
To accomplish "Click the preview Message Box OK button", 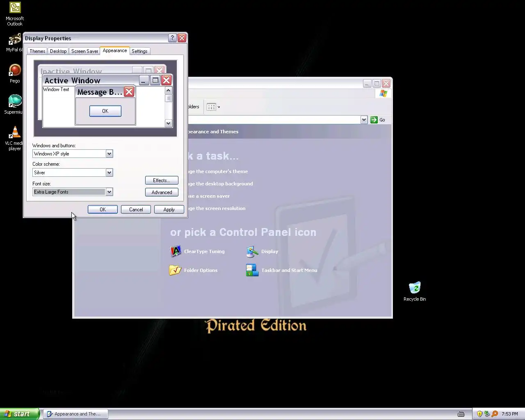I will tap(105, 111).
